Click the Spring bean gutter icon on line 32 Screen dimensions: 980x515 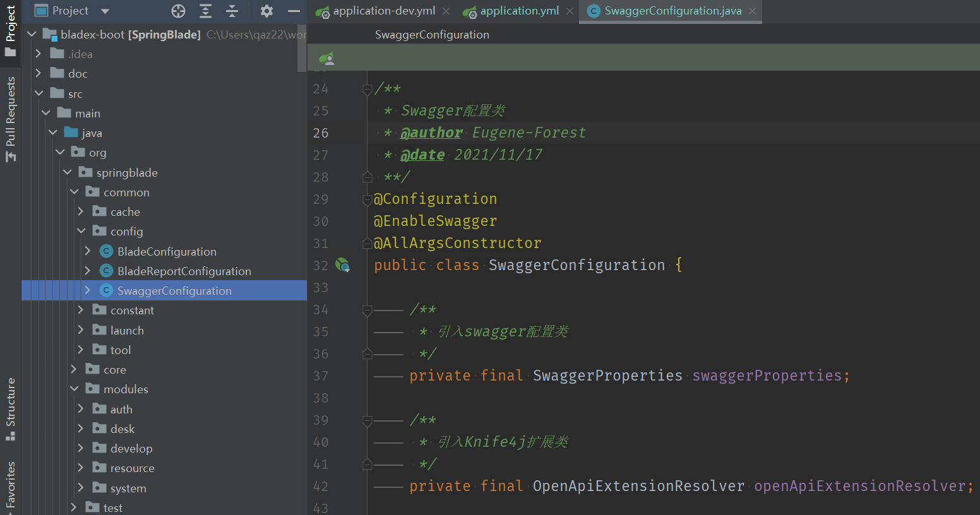pos(342,265)
